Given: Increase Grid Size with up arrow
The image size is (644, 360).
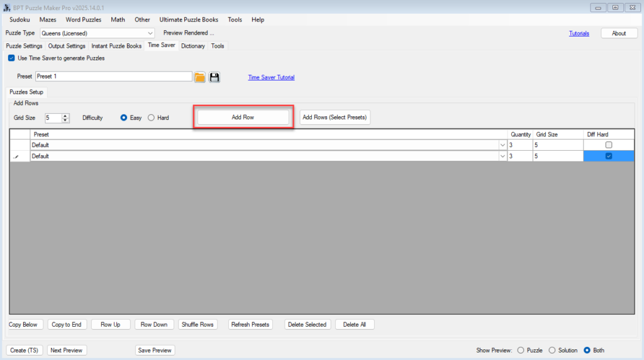Looking at the screenshot, I should tap(65, 116).
